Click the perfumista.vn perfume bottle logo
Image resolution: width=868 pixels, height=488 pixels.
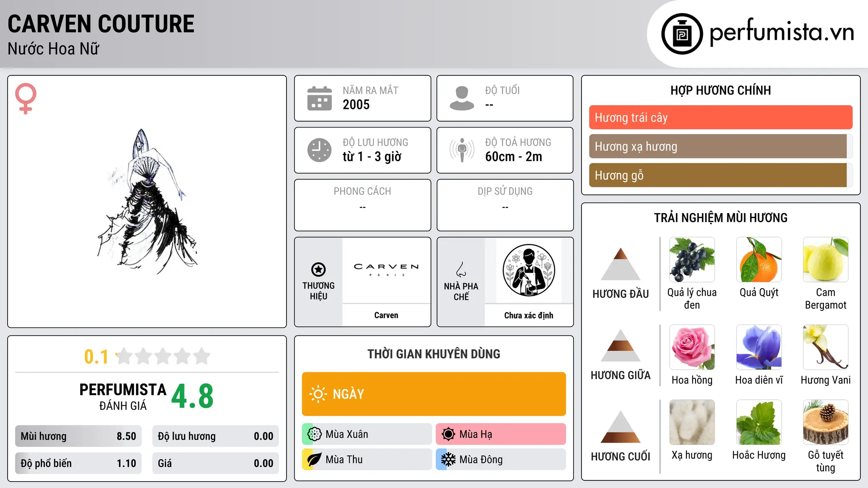(682, 34)
